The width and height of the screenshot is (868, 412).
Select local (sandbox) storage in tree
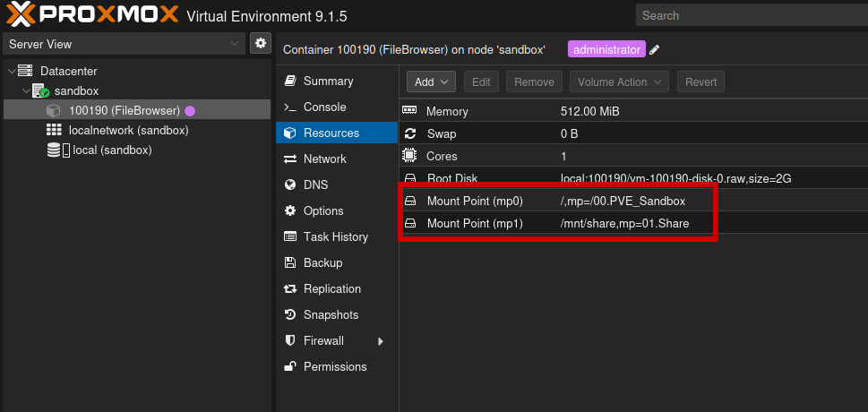click(x=112, y=150)
